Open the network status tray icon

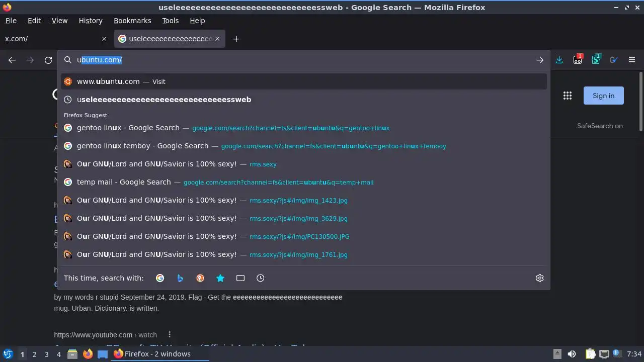(x=604, y=354)
